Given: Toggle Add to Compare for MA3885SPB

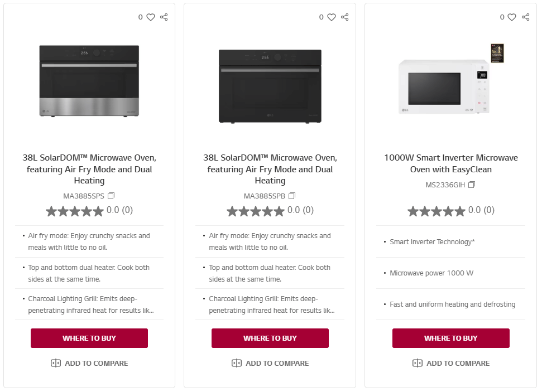Looking at the screenshot, I should pyautogui.click(x=270, y=363).
